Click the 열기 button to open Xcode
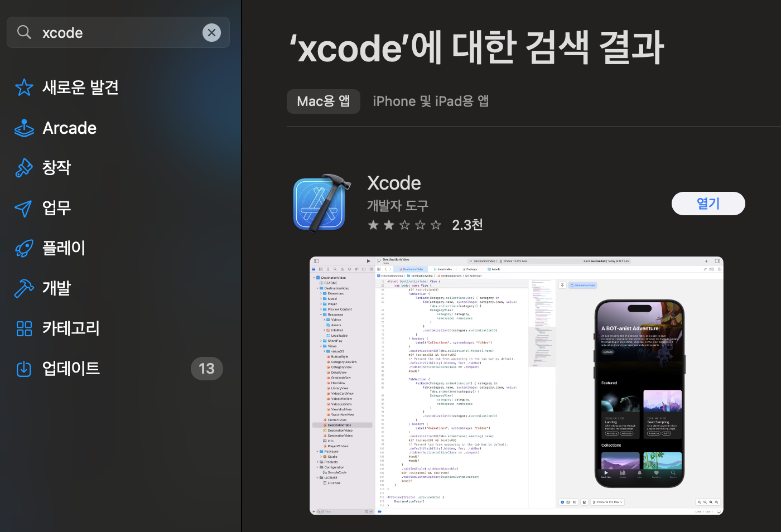This screenshot has width=781, height=532. tap(708, 204)
